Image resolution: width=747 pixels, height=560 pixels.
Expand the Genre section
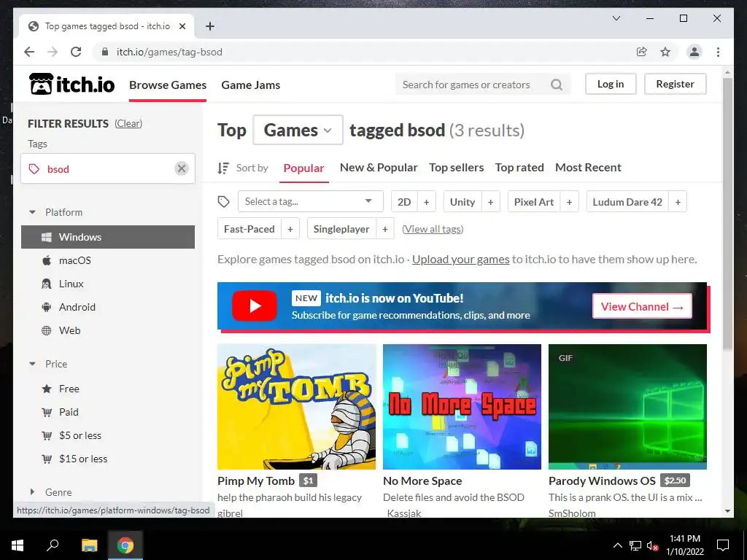click(32, 492)
